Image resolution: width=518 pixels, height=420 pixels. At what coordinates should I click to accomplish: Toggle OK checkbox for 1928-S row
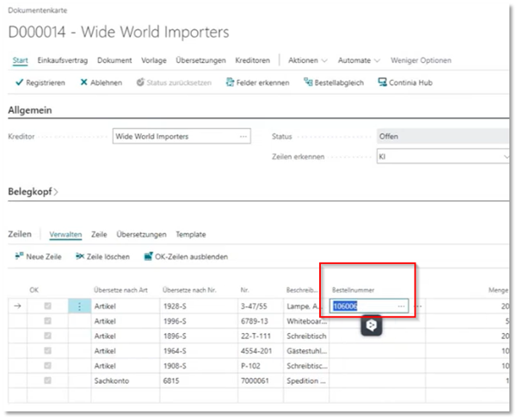point(47,306)
